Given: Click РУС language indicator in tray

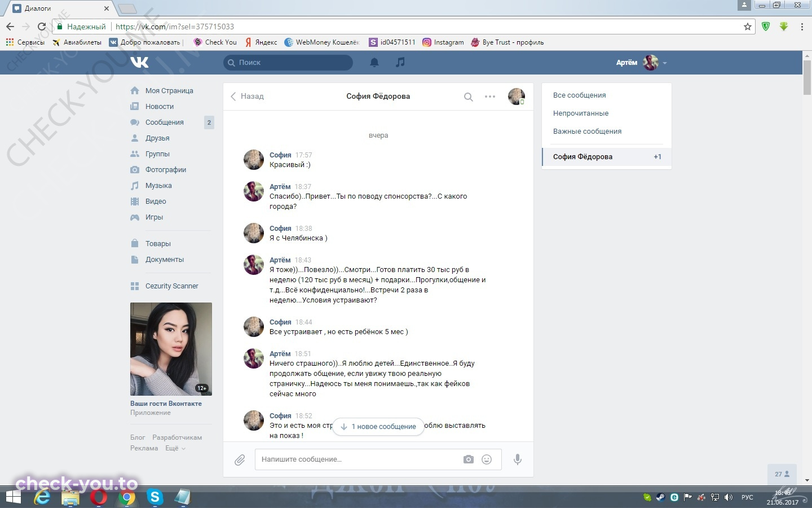Looking at the screenshot, I should pos(747,497).
